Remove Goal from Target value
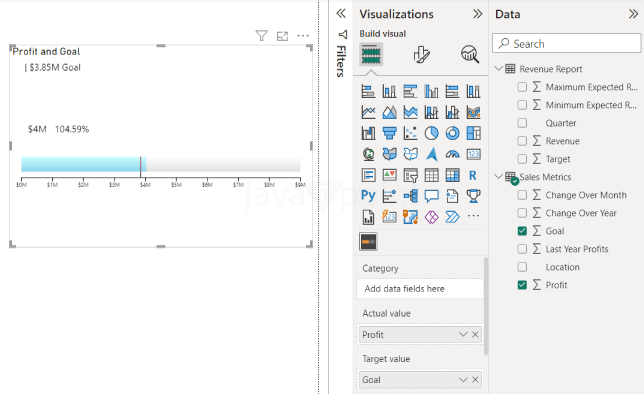Viewport: 644px width, 394px height. point(475,380)
